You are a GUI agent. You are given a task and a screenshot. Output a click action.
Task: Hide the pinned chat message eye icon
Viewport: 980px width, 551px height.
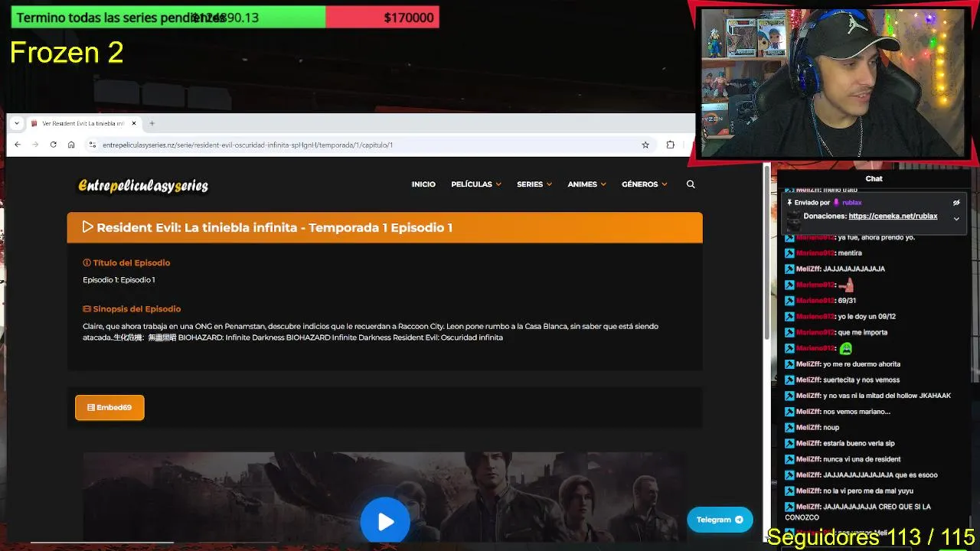pos(956,203)
